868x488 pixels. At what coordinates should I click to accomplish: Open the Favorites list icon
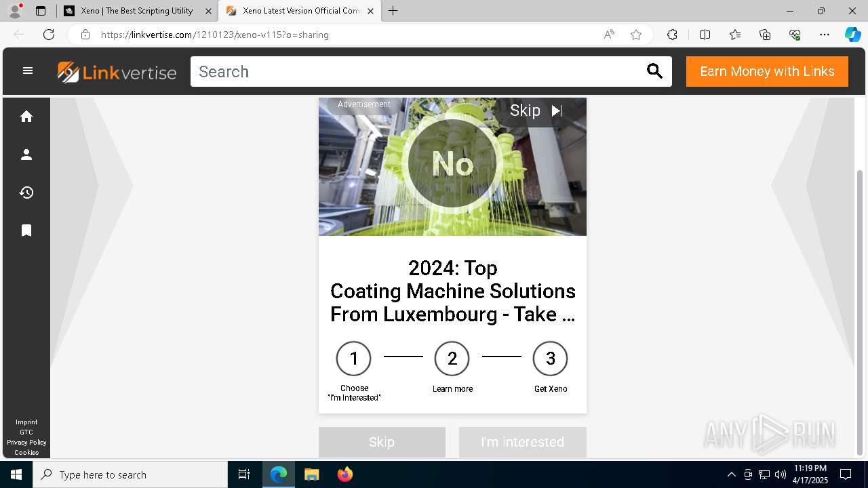735,35
